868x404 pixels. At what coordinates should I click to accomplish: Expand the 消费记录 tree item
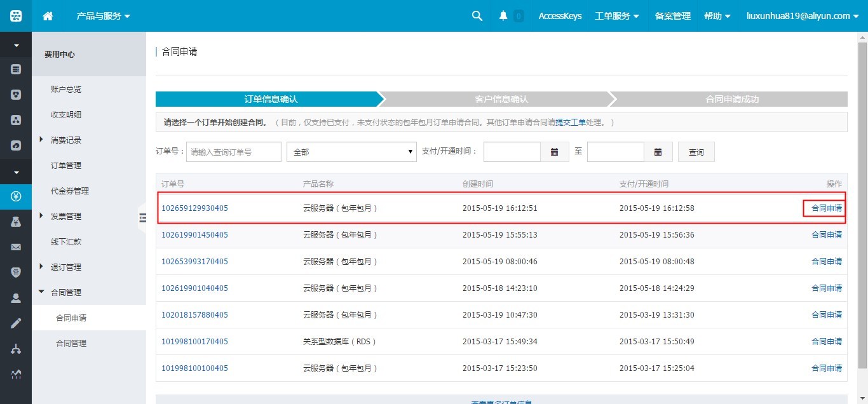42,140
